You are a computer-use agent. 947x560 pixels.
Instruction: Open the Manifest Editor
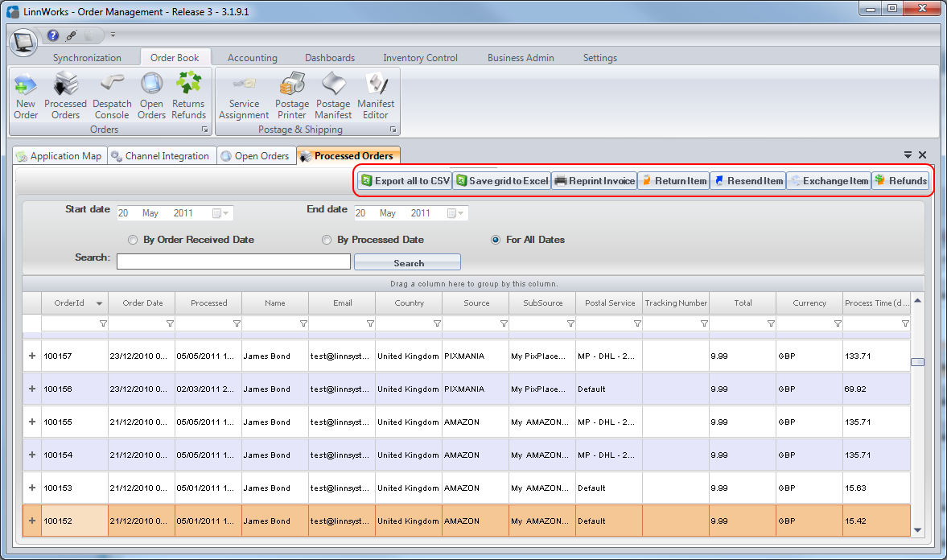tap(376, 95)
